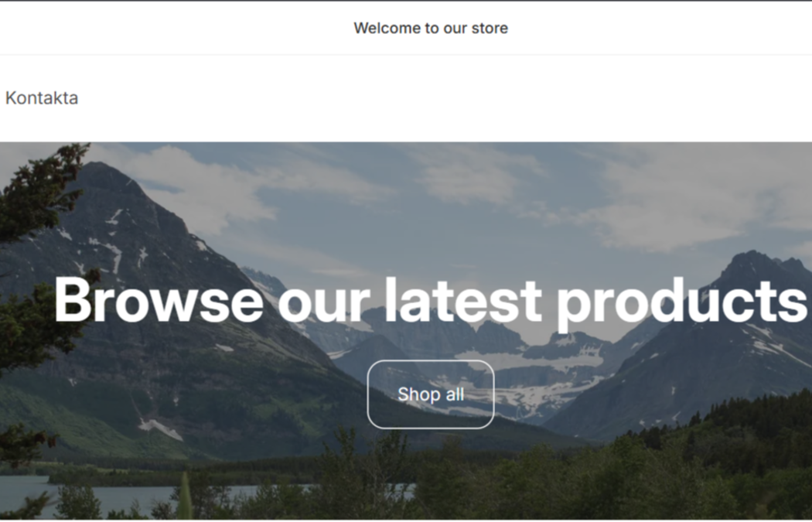Open the Kontakta menu link
Viewport: 812px width, 522px height.
point(42,98)
